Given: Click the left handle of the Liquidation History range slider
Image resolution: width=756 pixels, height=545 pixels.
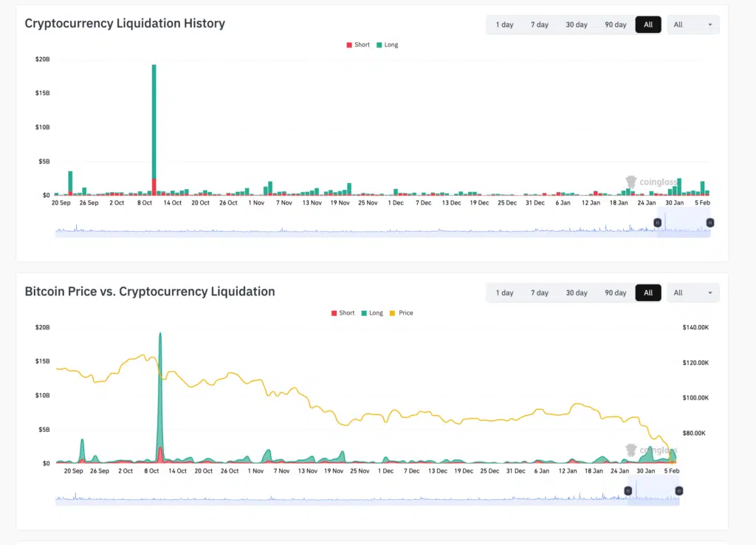Looking at the screenshot, I should tap(658, 222).
